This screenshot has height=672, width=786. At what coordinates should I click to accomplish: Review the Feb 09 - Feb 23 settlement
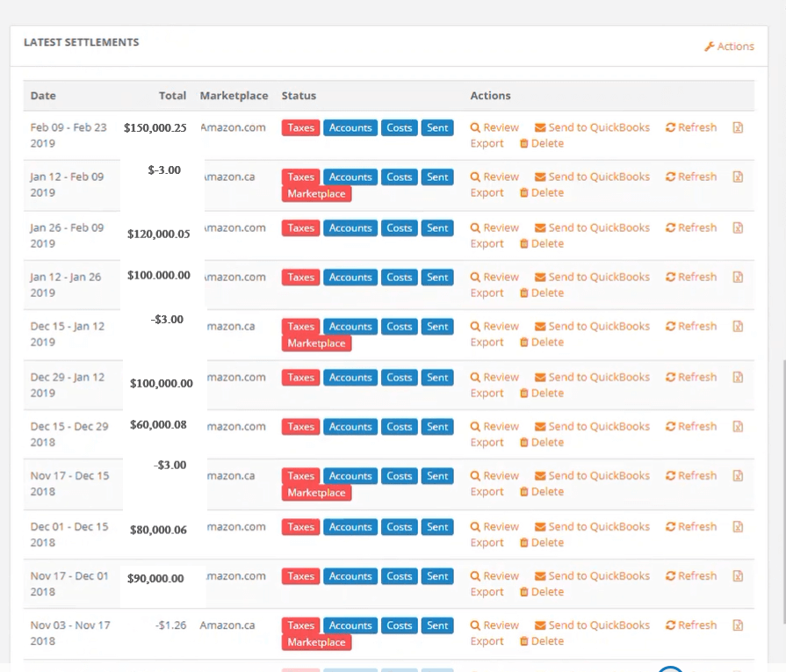pyautogui.click(x=494, y=127)
